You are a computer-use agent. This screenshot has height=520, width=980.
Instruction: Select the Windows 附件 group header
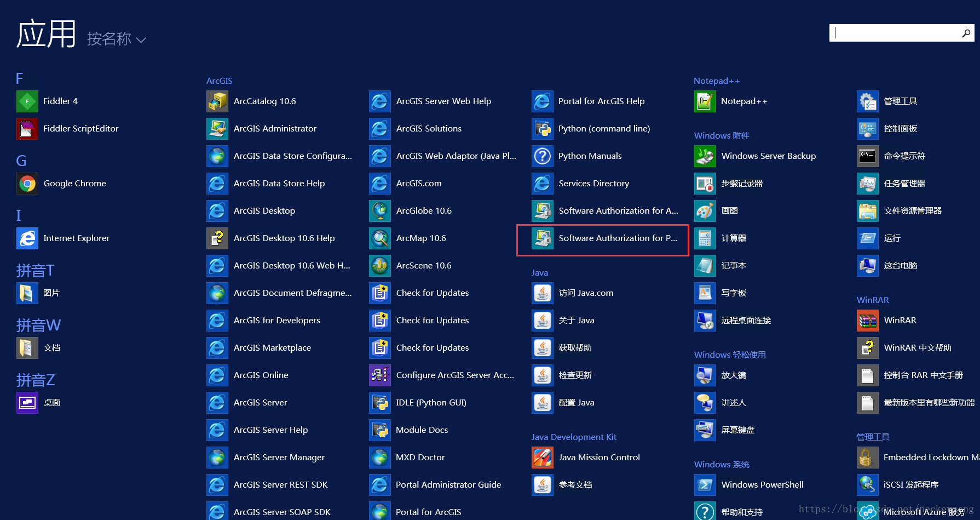point(722,136)
